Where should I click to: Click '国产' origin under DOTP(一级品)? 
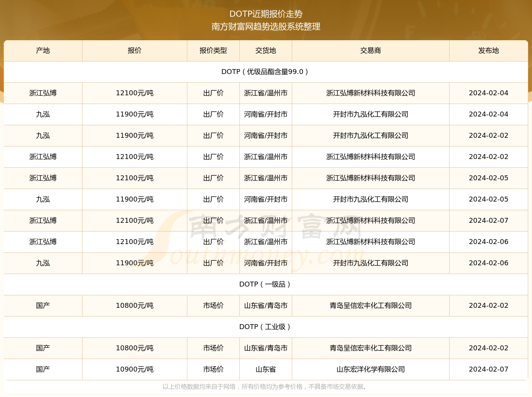pos(43,306)
